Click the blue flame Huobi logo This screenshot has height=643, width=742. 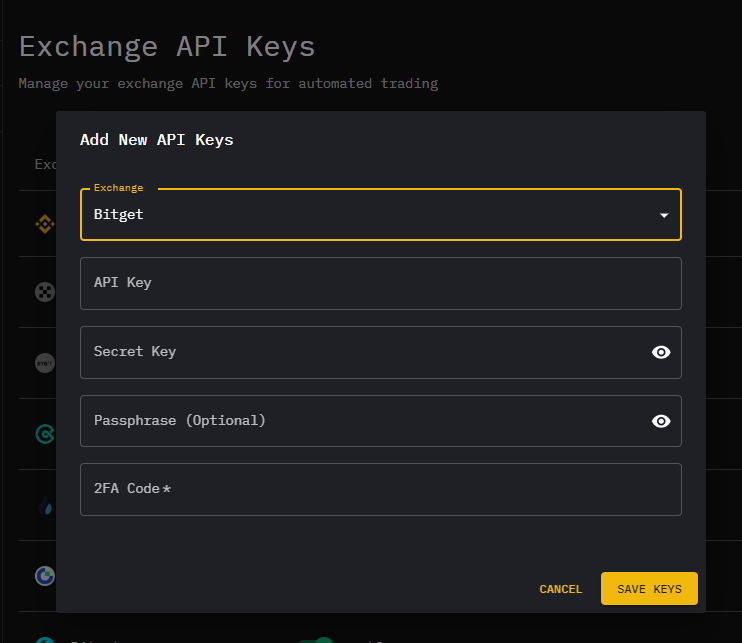45,506
